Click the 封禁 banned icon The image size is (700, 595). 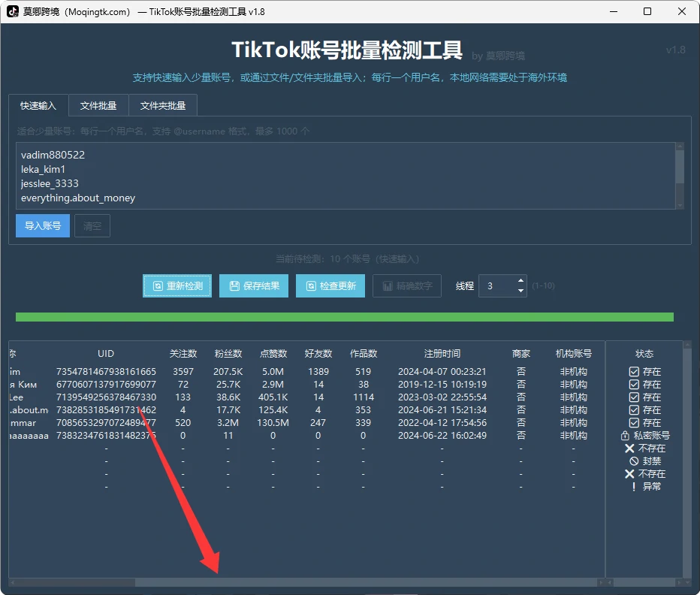634,461
